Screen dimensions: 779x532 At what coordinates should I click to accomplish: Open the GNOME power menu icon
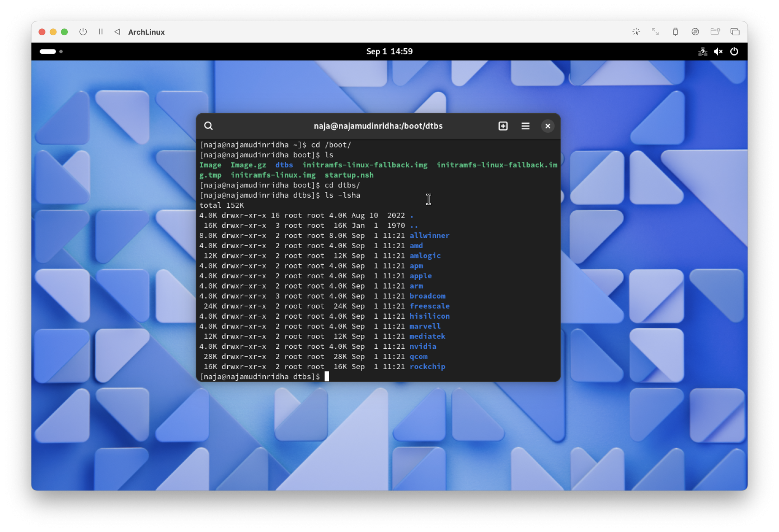point(734,51)
